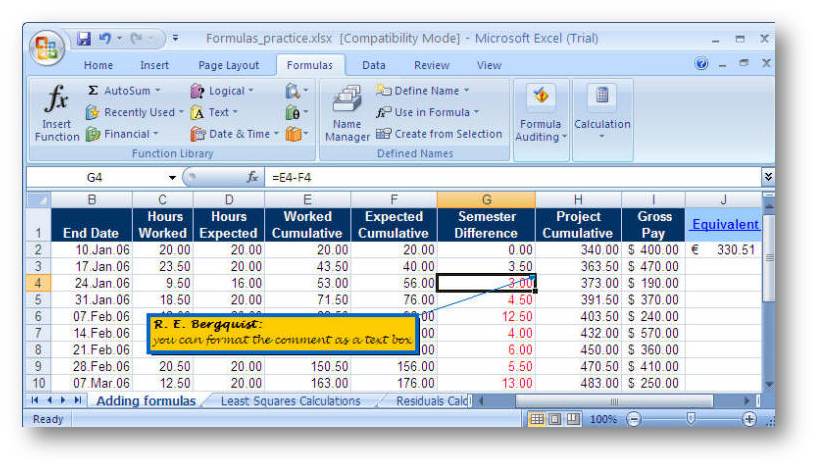
Task: Open Excel Help question mark icon
Action: pos(702,65)
